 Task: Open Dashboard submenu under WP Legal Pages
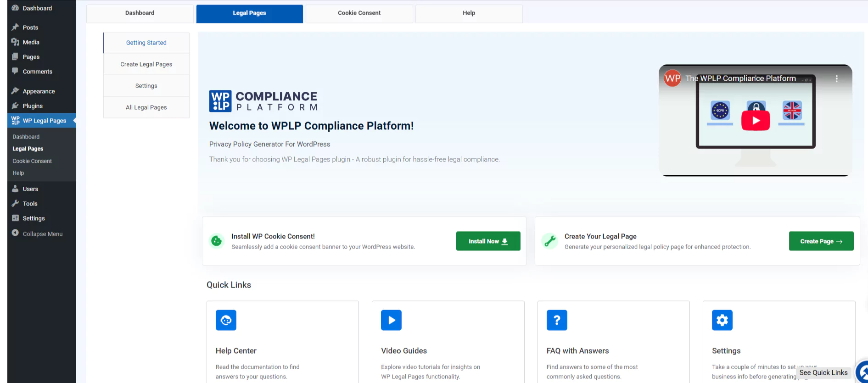26,137
